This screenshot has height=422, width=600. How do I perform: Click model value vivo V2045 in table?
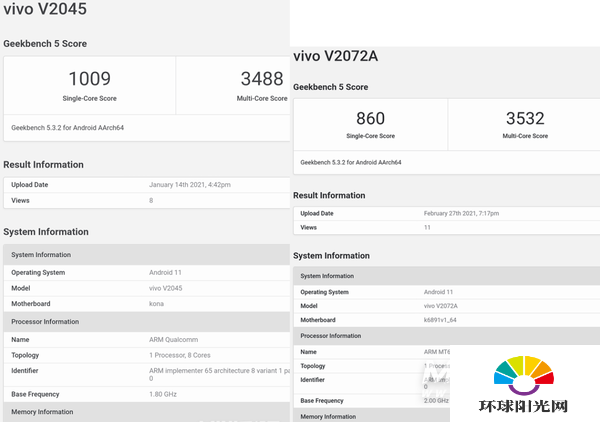[x=166, y=288]
